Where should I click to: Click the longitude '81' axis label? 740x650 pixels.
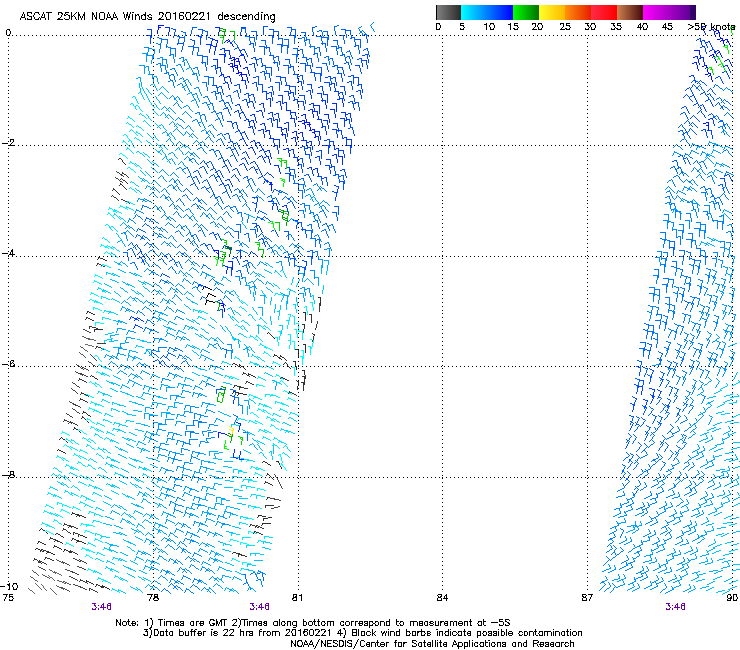click(x=297, y=598)
